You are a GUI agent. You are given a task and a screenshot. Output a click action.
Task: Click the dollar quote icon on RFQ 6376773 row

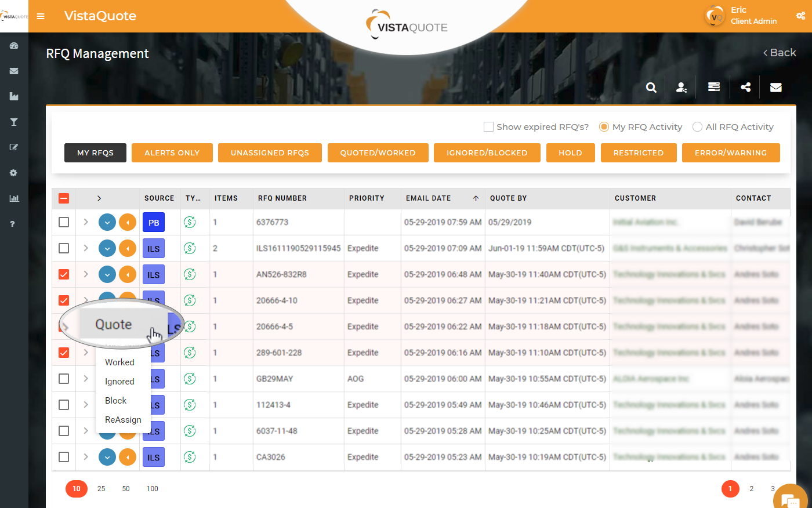pos(190,222)
